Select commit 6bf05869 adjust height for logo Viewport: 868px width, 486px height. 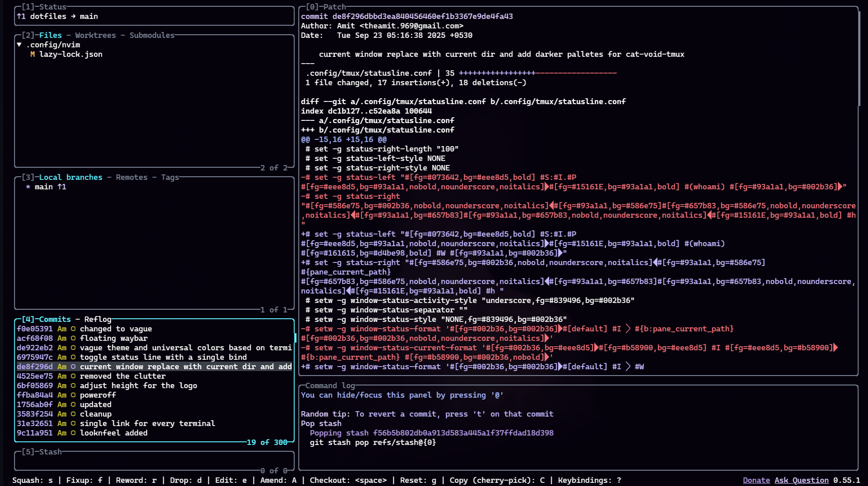pyautogui.click(x=155, y=385)
